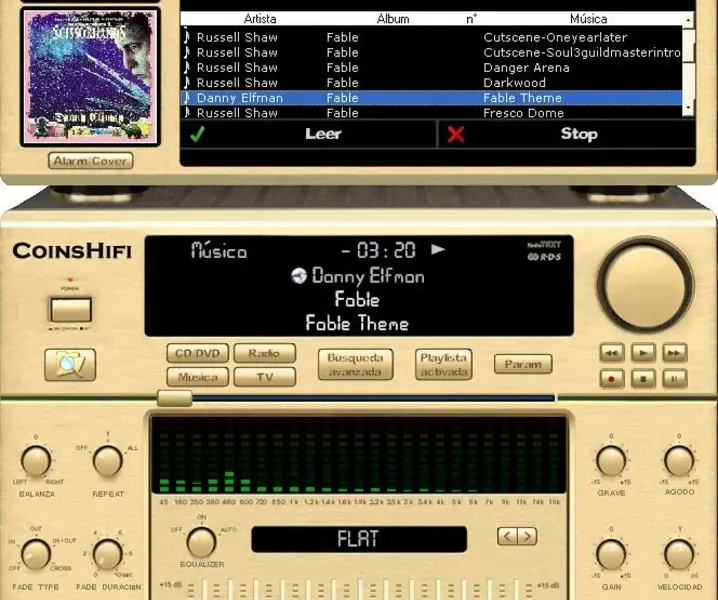This screenshot has width=718, height=600.
Task: Click the Velocidad speed knob
Action: pyautogui.click(x=679, y=554)
